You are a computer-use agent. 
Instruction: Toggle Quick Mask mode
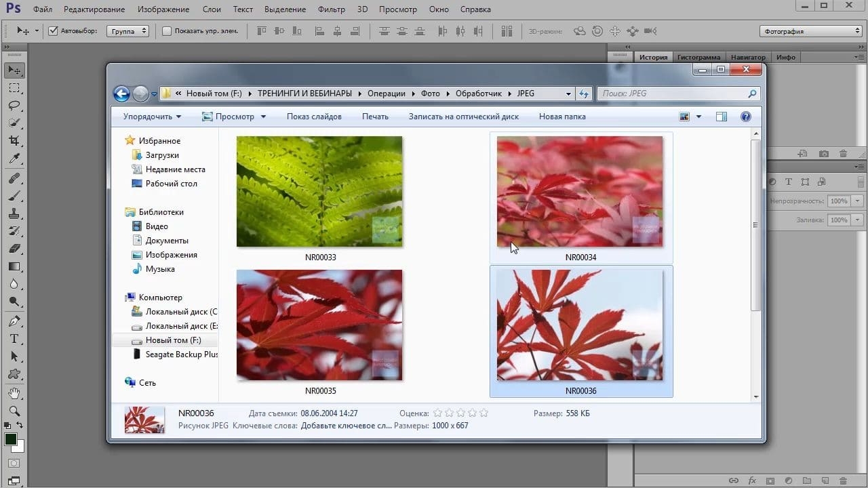click(x=14, y=464)
